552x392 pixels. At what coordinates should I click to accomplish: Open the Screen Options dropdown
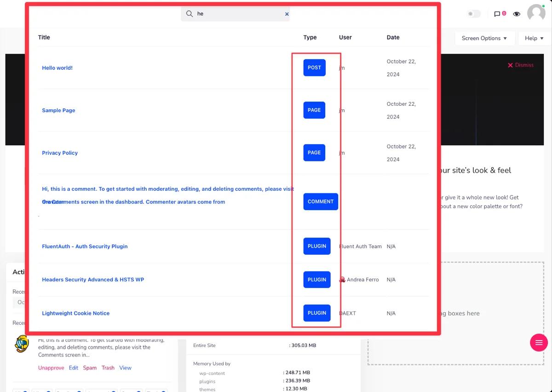(484, 38)
